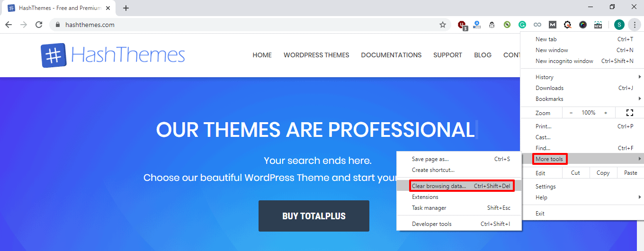Click Exit in the Chrome menu
644x251 pixels.
click(582, 213)
